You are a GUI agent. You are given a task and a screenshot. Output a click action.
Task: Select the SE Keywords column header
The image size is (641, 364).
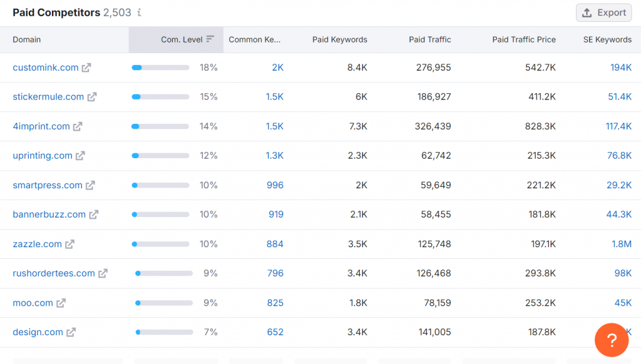(x=607, y=39)
